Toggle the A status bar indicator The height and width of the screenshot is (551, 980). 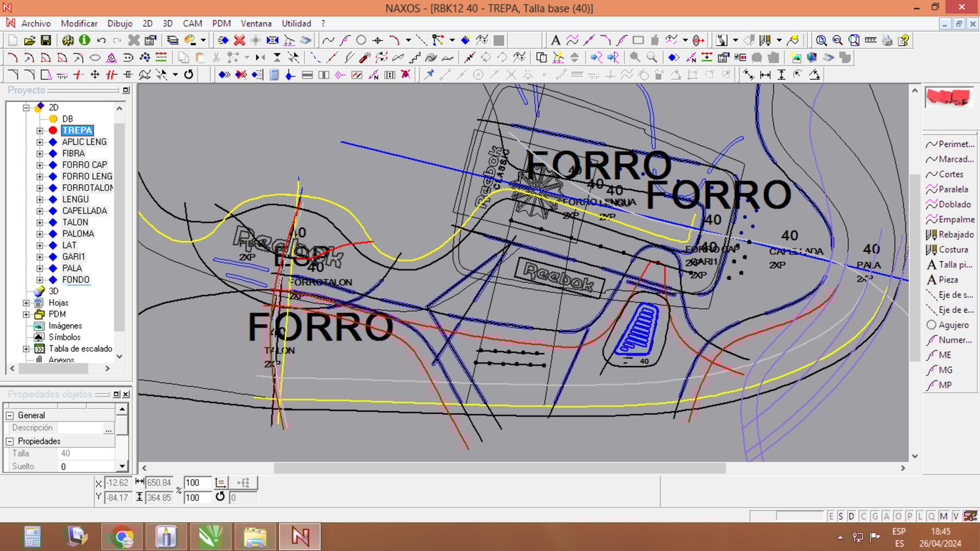(887, 516)
